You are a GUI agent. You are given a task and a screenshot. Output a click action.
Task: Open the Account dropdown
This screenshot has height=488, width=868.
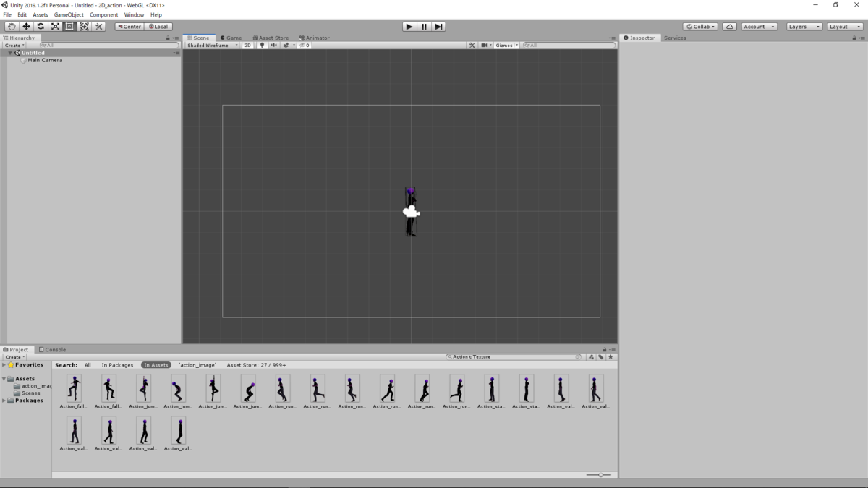pos(759,27)
